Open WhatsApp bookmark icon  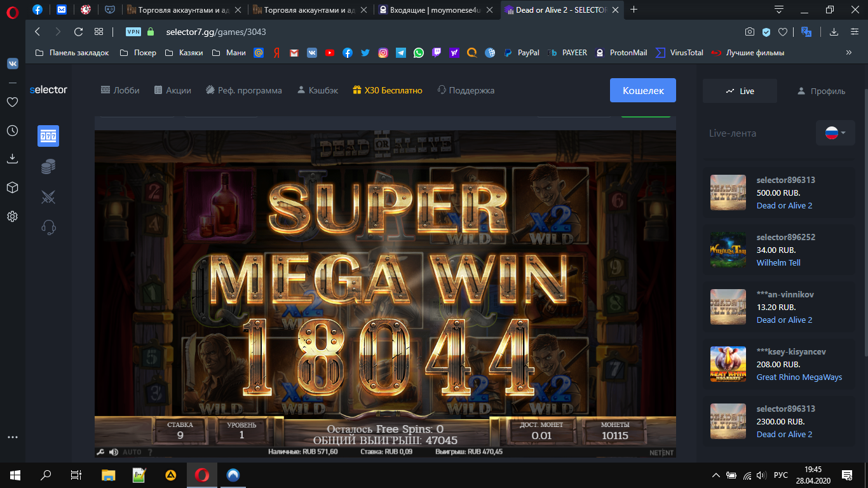pos(418,53)
